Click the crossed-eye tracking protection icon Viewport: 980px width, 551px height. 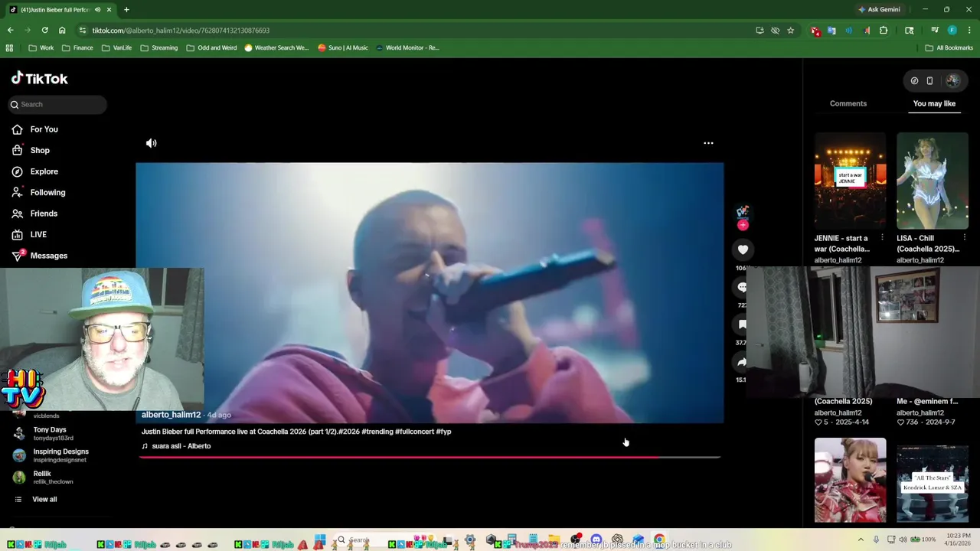[775, 31]
